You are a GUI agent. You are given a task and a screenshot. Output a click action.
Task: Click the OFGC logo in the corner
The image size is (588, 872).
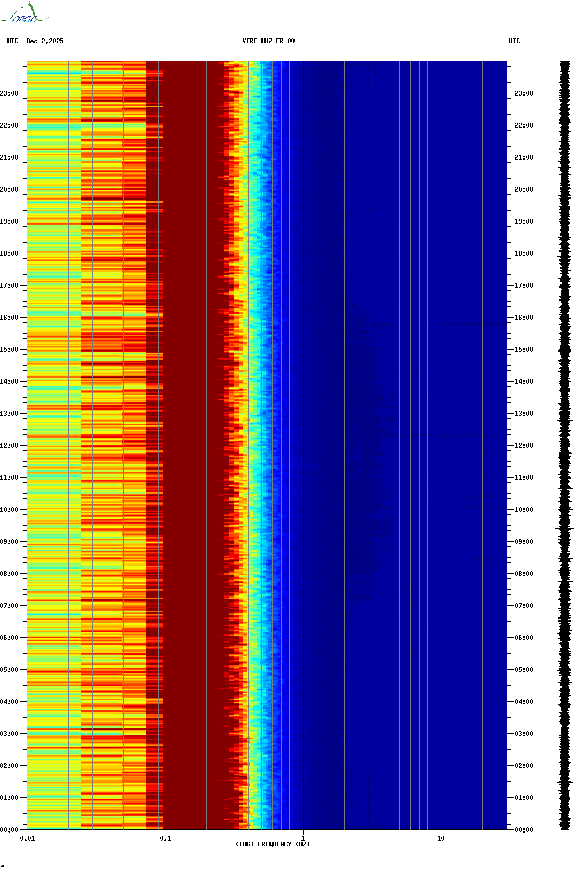pos(24,13)
